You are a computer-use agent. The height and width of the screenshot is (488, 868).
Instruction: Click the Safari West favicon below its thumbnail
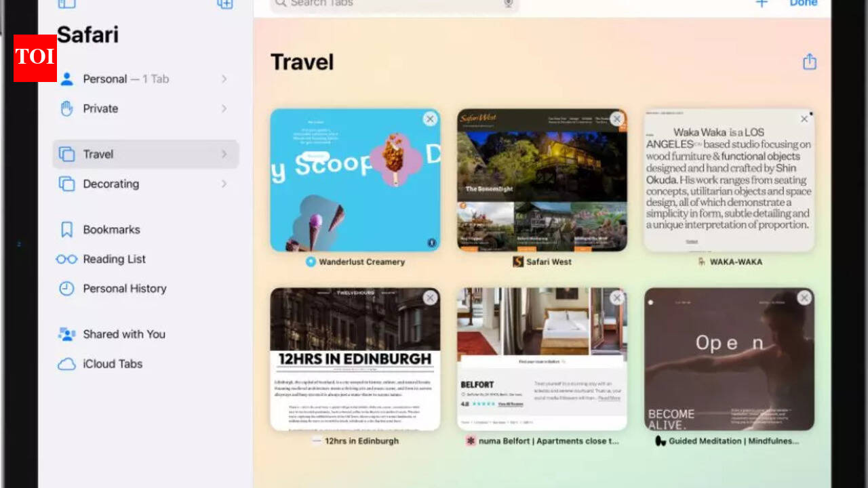[518, 262]
